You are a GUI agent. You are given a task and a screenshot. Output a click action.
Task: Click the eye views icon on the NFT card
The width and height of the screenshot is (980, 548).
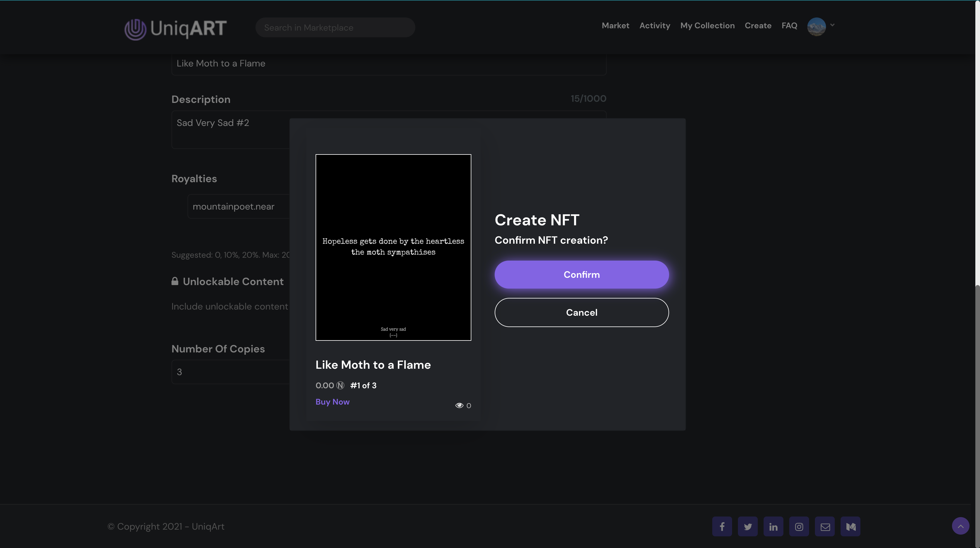(x=459, y=405)
